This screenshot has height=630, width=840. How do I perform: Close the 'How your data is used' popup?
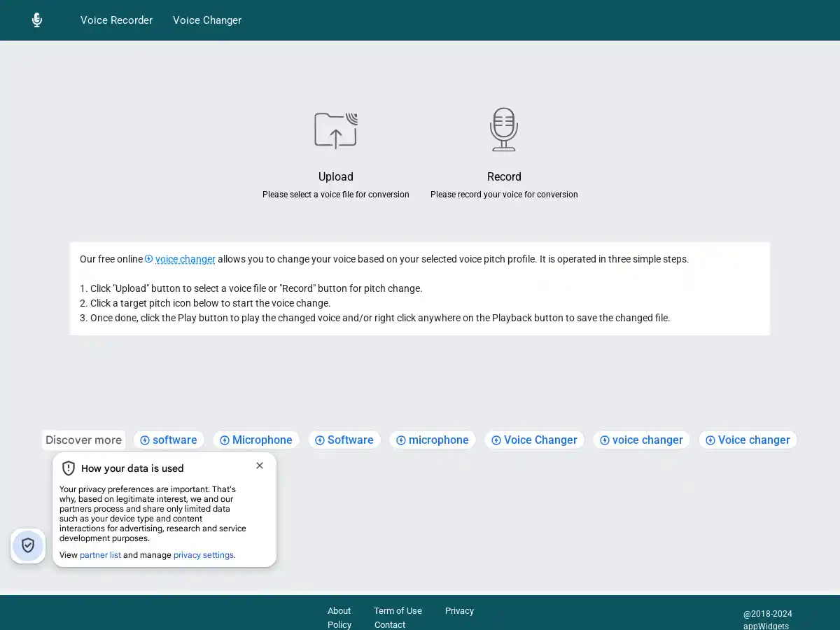(260, 465)
